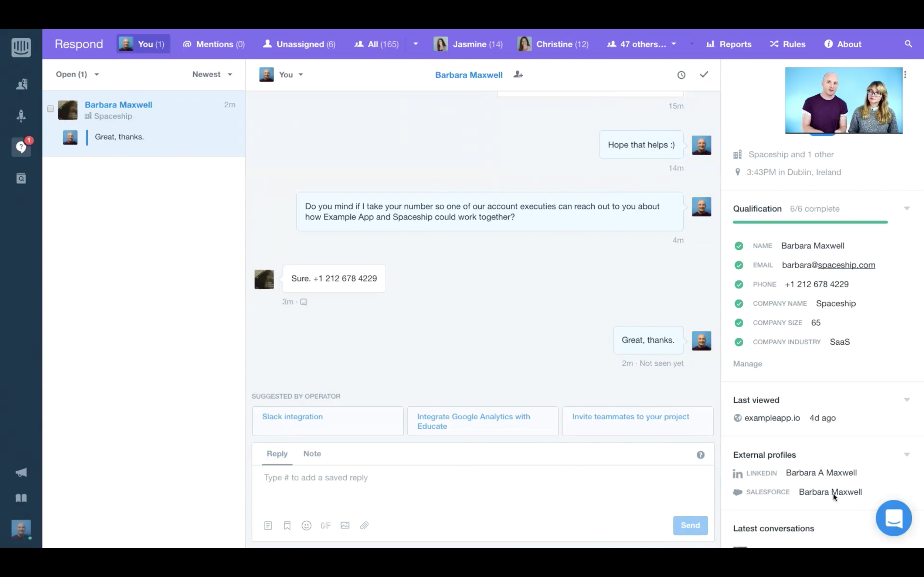Click the three-dot menu on video thumbnail
The height and width of the screenshot is (577, 924).
click(x=905, y=74)
